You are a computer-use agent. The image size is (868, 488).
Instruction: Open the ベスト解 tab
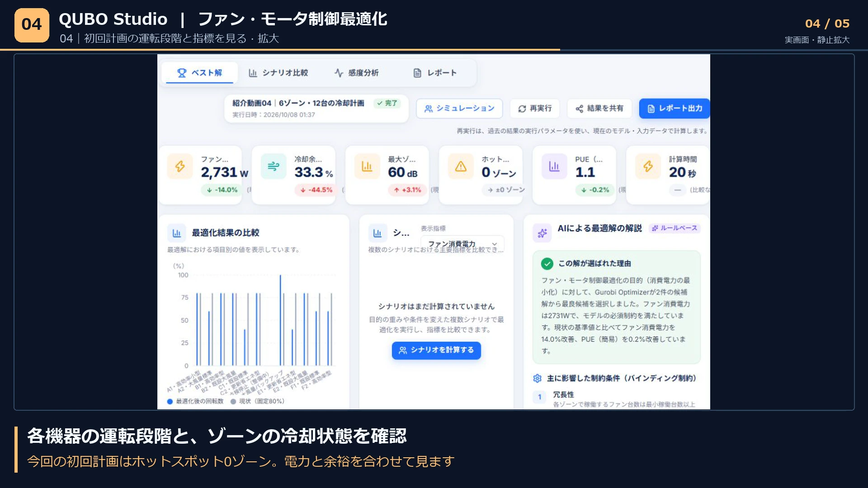click(199, 73)
